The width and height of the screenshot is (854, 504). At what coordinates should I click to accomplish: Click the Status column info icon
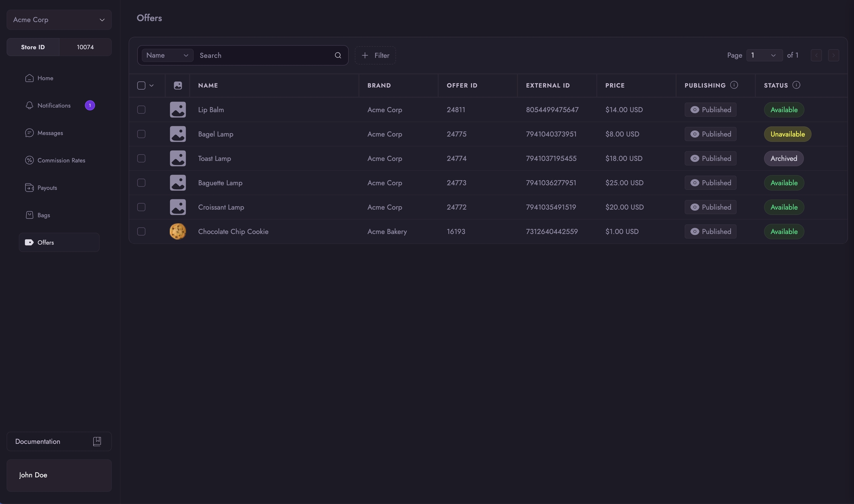click(796, 85)
